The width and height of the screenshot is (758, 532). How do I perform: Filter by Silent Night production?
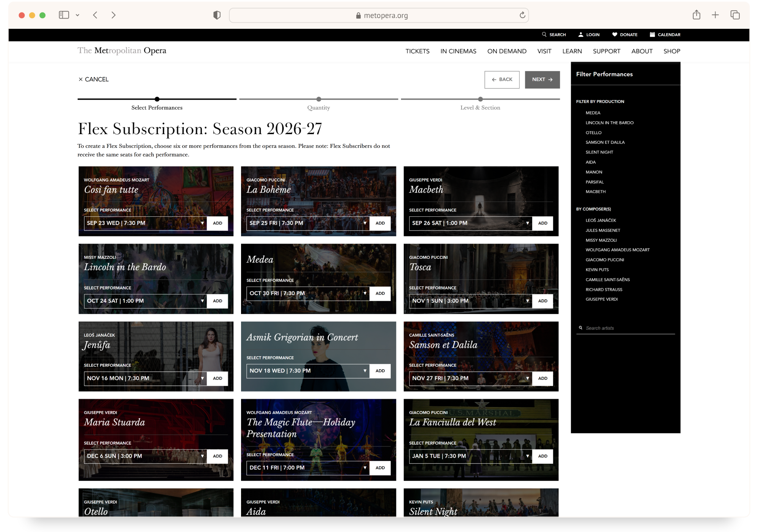(599, 152)
